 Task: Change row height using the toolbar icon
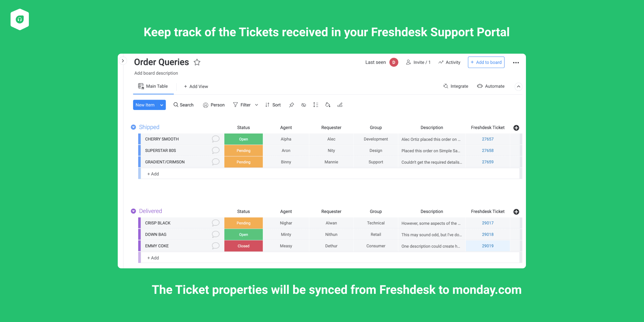point(316,105)
